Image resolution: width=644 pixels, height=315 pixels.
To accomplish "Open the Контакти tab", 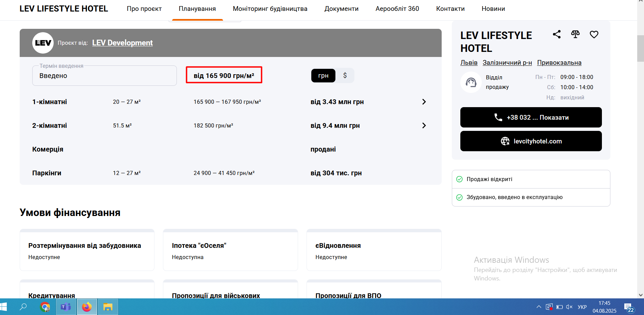I will click(450, 9).
